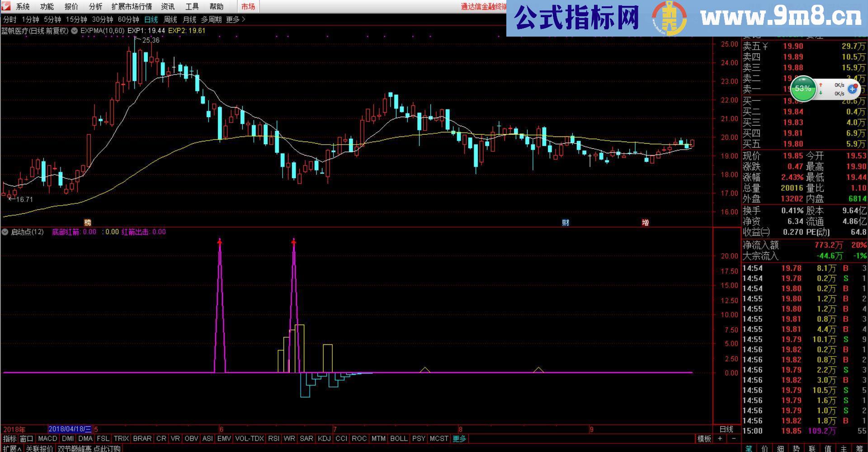Open the 工具 menu

click(x=193, y=6)
